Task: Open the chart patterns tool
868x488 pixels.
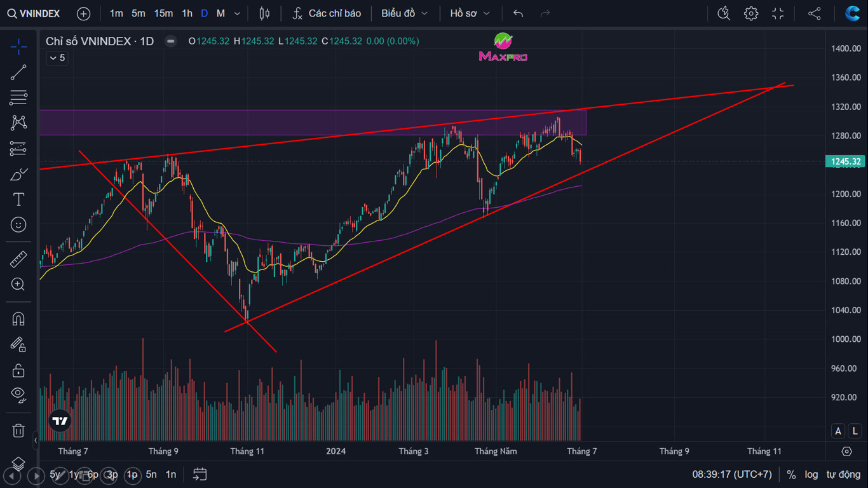Action: (x=18, y=123)
